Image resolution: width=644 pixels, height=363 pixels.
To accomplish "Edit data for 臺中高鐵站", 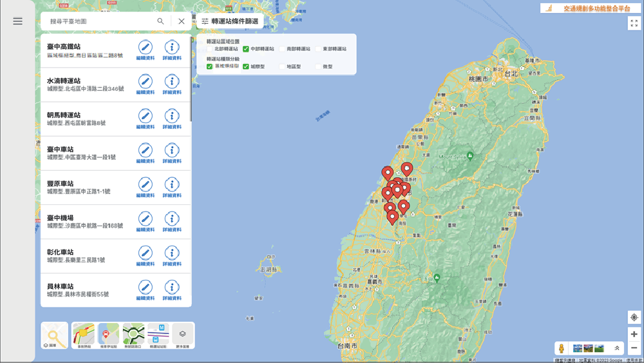I will pyautogui.click(x=146, y=50).
